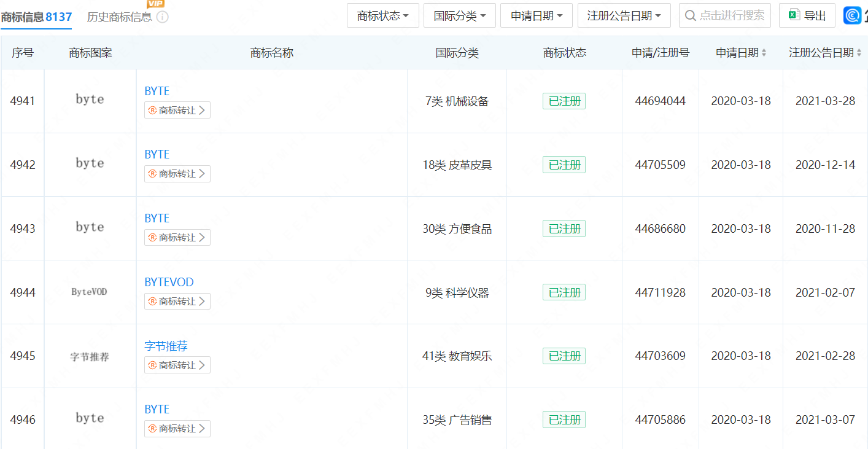This screenshot has height=449, width=868.
Task: Open the 字节推荐 trademark name link
Action: (166, 346)
